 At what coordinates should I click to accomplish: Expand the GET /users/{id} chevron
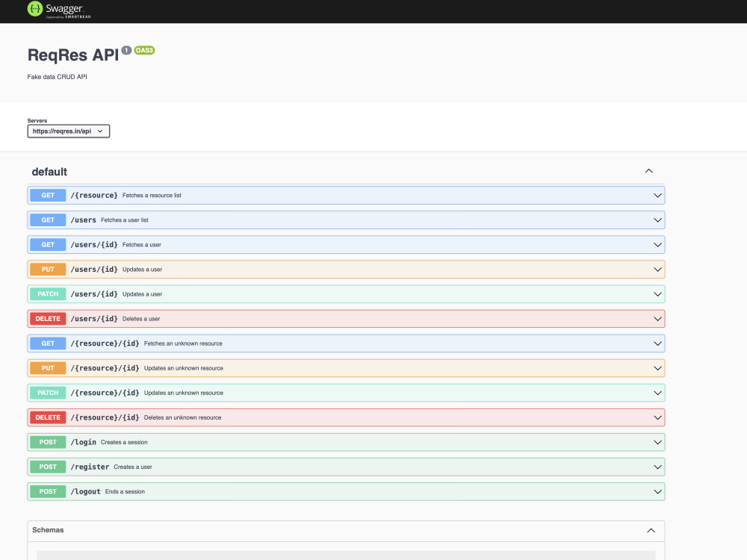(x=657, y=245)
